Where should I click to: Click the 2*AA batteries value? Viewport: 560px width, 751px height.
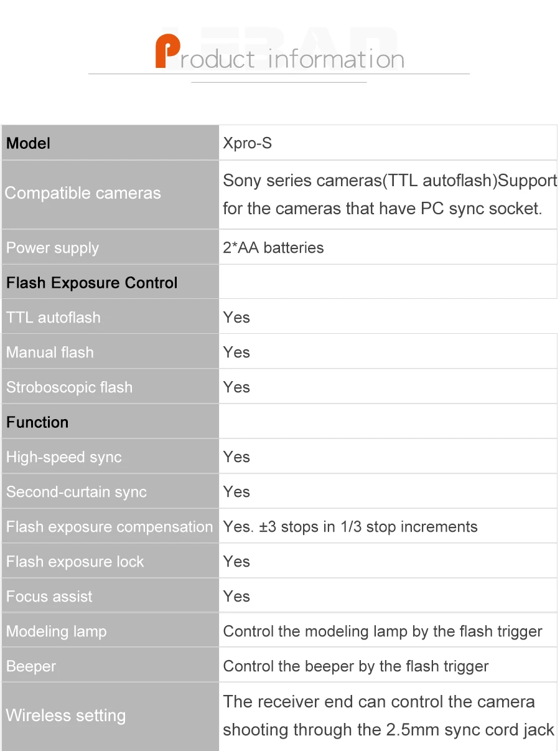[x=273, y=248]
